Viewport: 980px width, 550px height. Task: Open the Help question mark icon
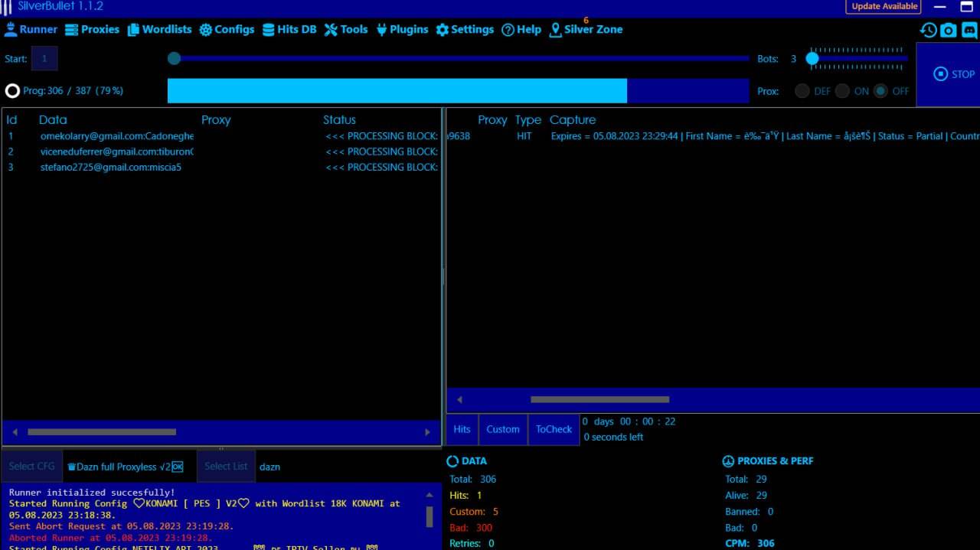(508, 30)
